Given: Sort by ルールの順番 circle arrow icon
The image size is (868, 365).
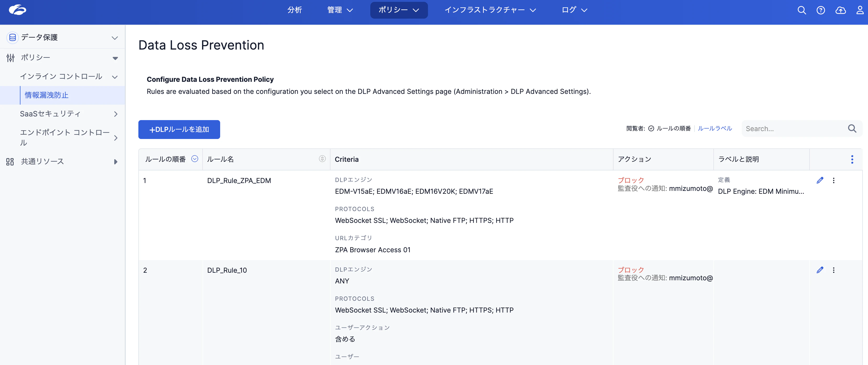Looking at the screenshot, I should click(x=195, y=159).
